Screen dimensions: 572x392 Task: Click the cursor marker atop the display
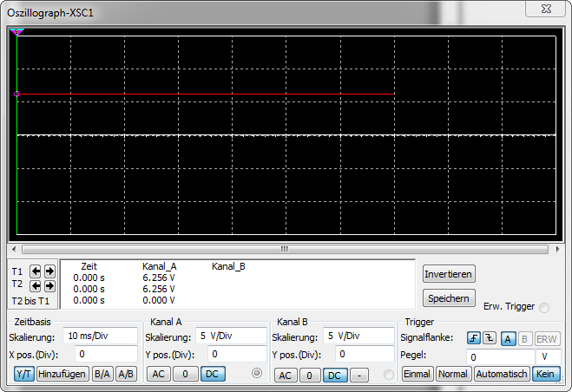16,32
